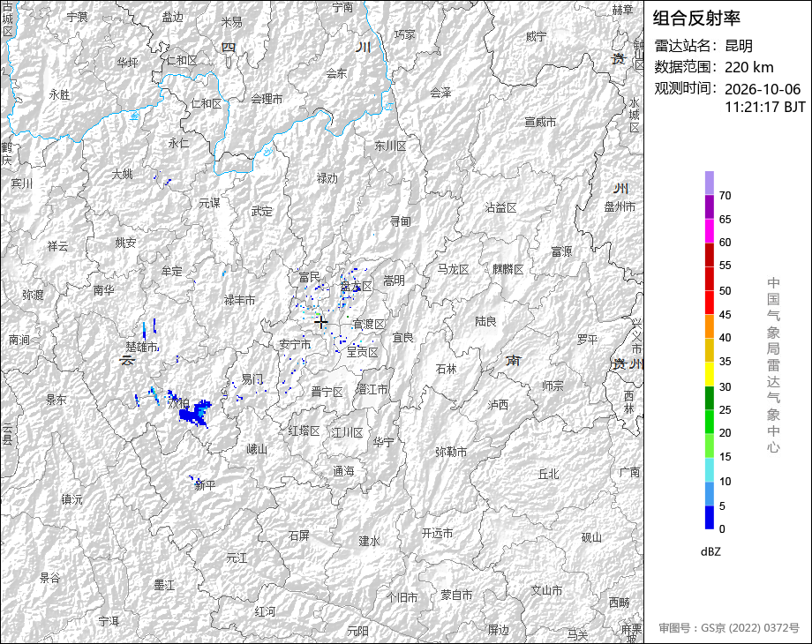
Task: Click the observation time 2026-10-06
Action: tap(763, 89)
